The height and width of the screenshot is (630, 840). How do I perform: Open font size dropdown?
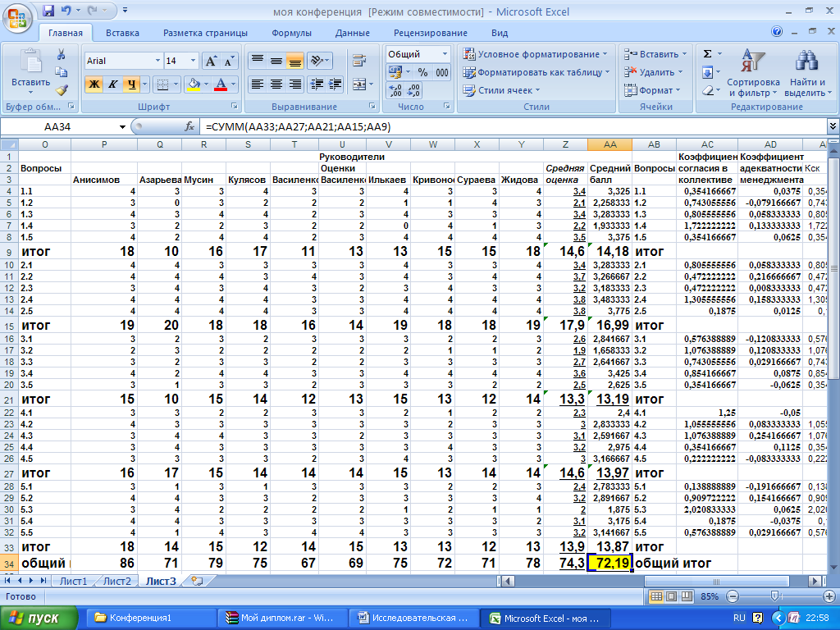193,61
